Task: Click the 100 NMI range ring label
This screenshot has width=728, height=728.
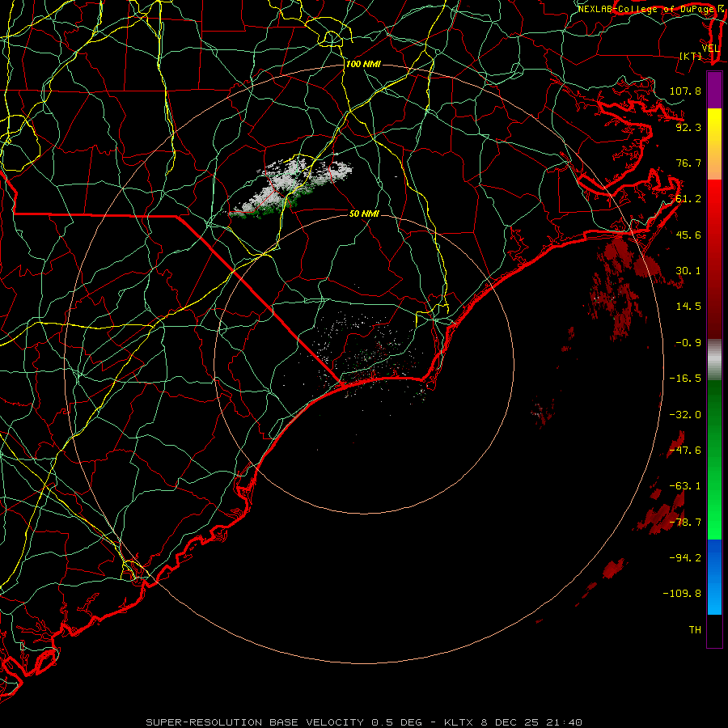Action: 363,64
